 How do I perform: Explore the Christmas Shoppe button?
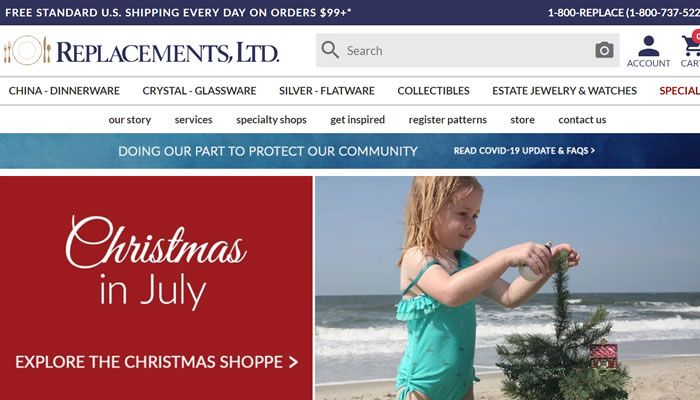[156, 362]
